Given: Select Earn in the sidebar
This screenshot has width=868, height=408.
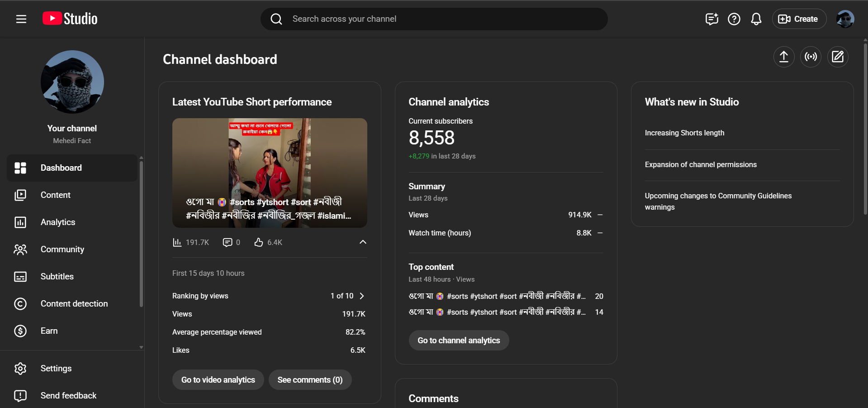Looking at the screenshot, I should pos(49,331).
